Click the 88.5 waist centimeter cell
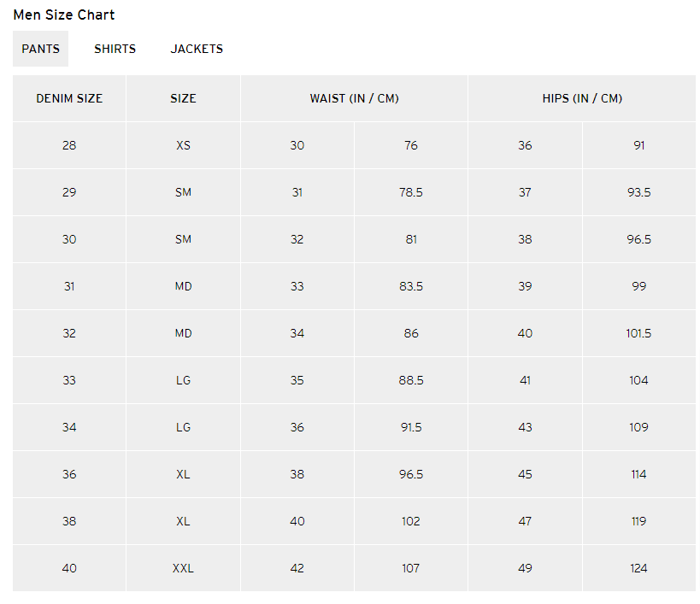 tap(411, 380)
